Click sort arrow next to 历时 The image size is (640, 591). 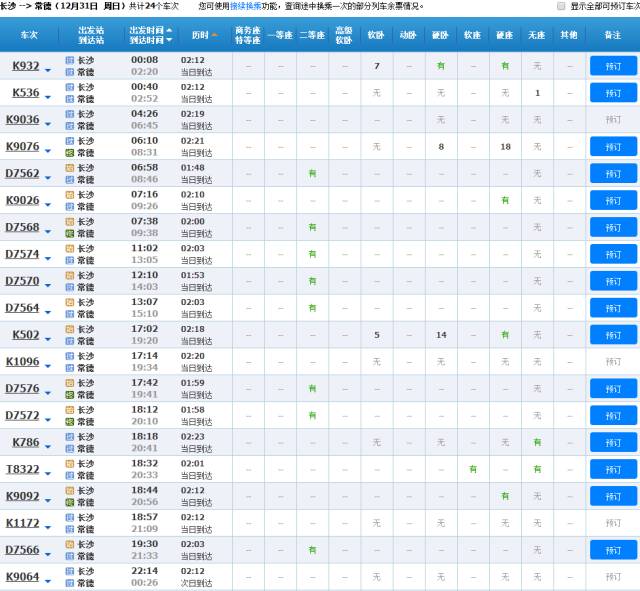tap(215, 35)
